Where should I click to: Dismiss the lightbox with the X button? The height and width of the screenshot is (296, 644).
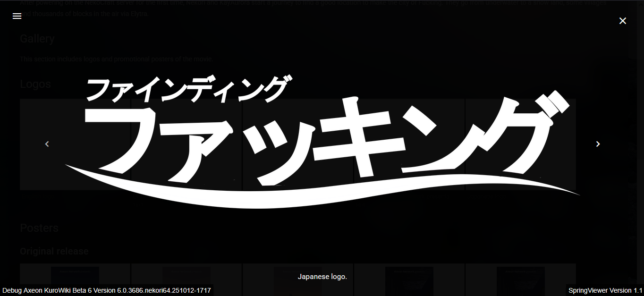tap(622, 20)
